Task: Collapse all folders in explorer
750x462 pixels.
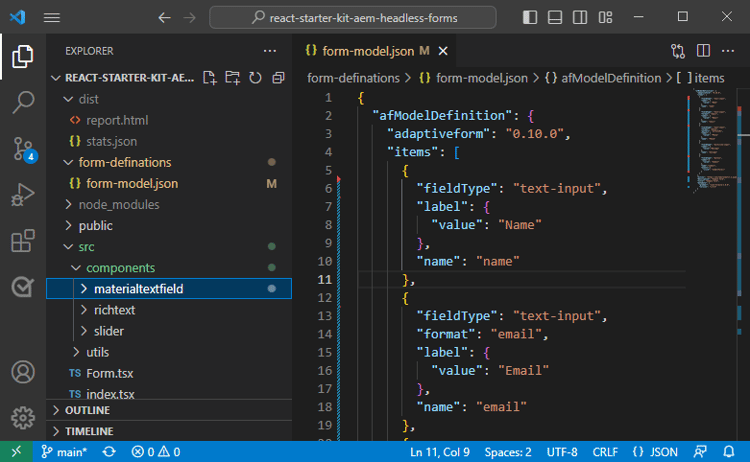Action: (x=277, y=78)
